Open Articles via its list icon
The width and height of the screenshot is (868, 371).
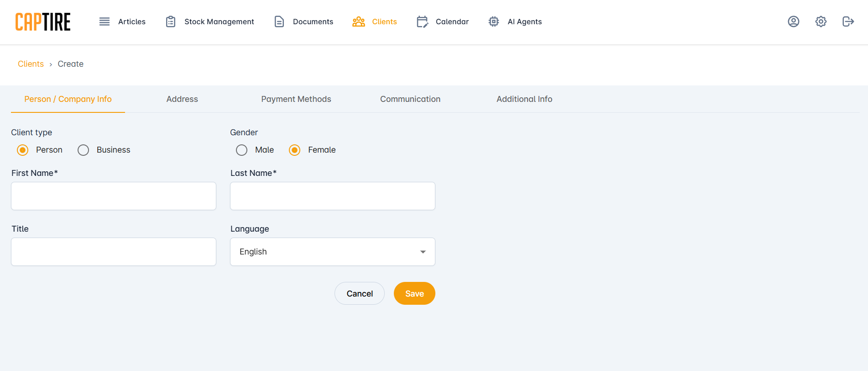[105, 21]
